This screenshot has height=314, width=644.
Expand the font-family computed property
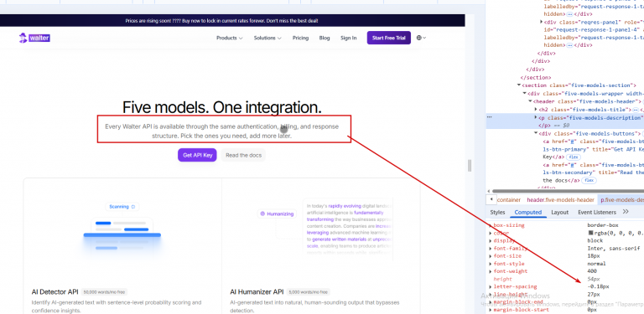tap(491, 249)
